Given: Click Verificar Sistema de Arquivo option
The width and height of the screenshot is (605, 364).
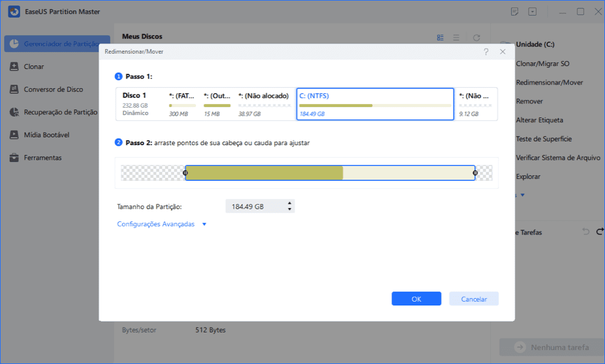Looking at the screenshot, I should tap(558, 158).
